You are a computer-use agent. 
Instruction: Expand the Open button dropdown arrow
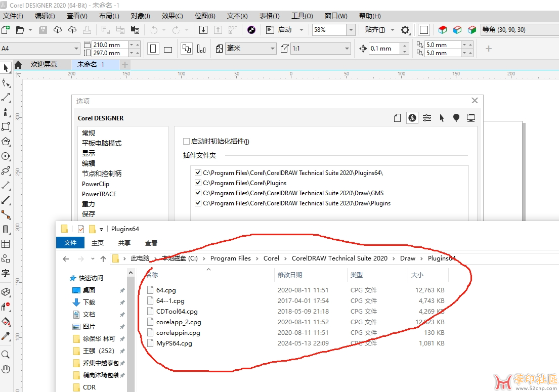(30, 30)
